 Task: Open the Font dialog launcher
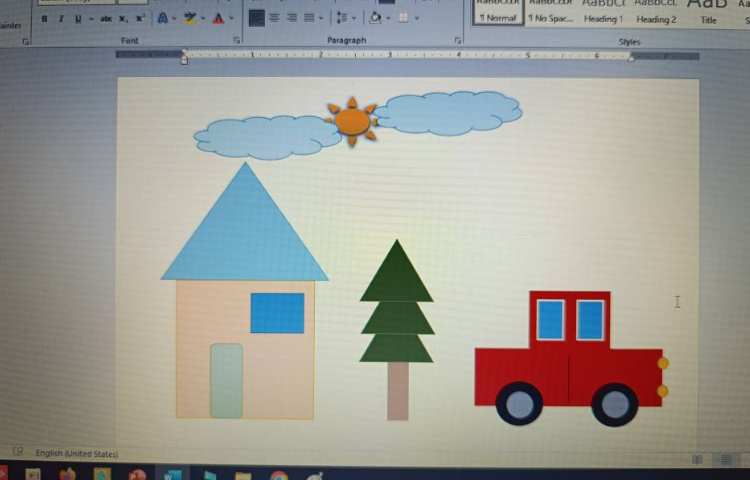237,40
